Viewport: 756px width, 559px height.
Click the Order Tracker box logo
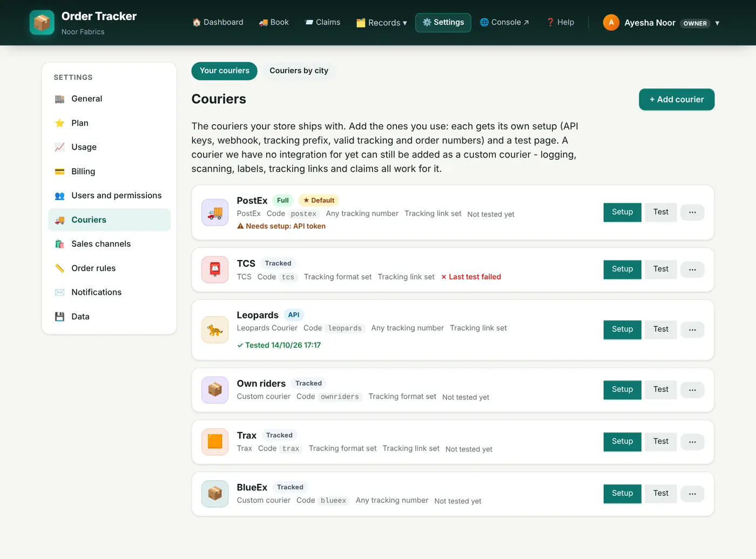tap(42, 23)
